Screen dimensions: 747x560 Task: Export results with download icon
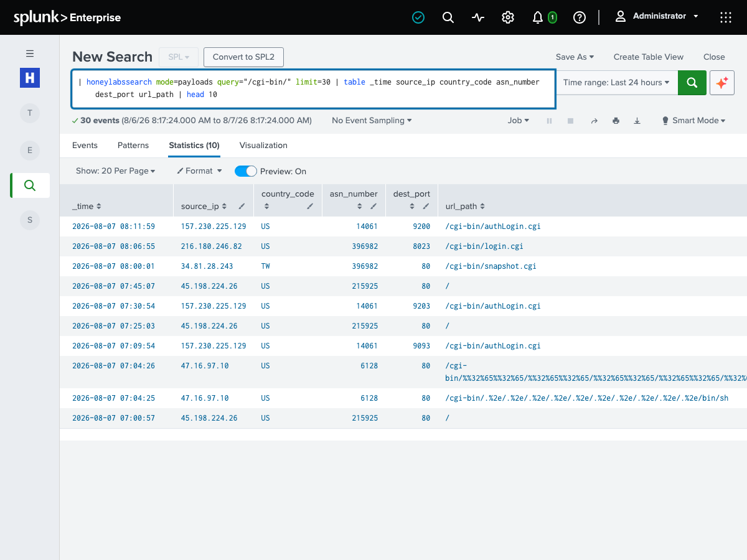coord(637,121)
